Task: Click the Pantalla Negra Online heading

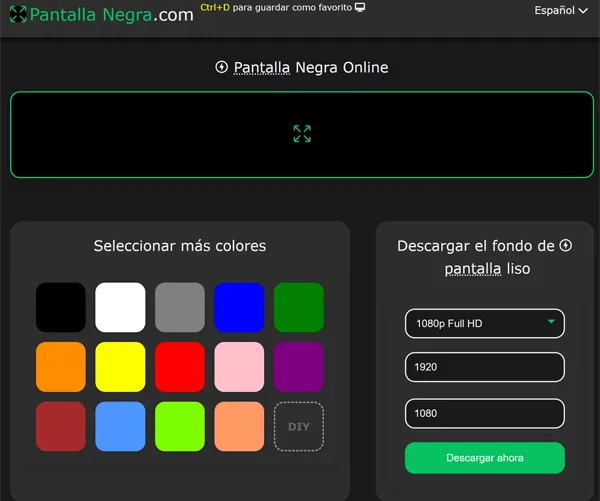Action: click(x=311, y=67)
